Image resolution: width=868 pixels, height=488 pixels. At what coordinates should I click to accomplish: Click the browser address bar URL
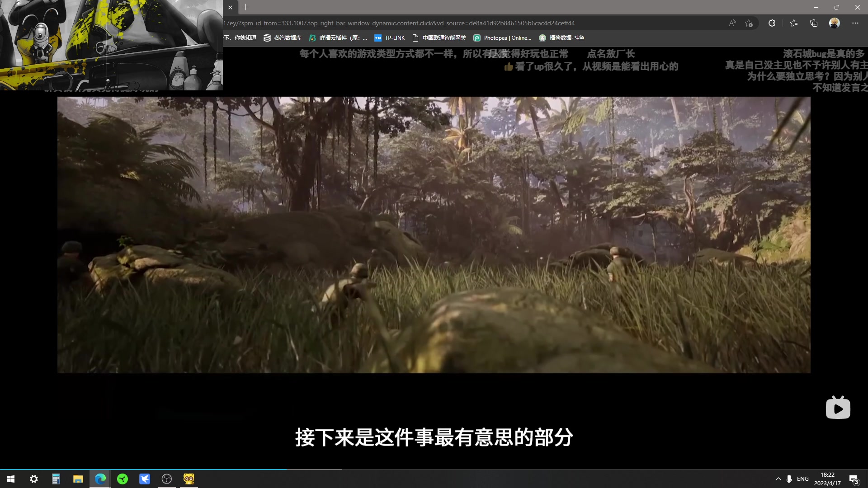point(399,23)
